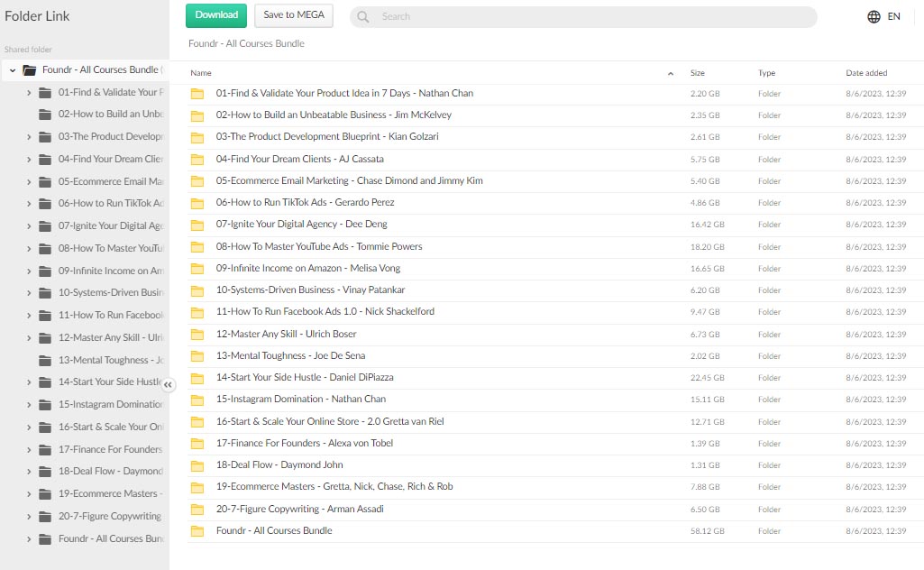Select folder icon for 10-Systems-Driven Business row
The width and height of the screenshot is (924, 570).
coord(197,290)
